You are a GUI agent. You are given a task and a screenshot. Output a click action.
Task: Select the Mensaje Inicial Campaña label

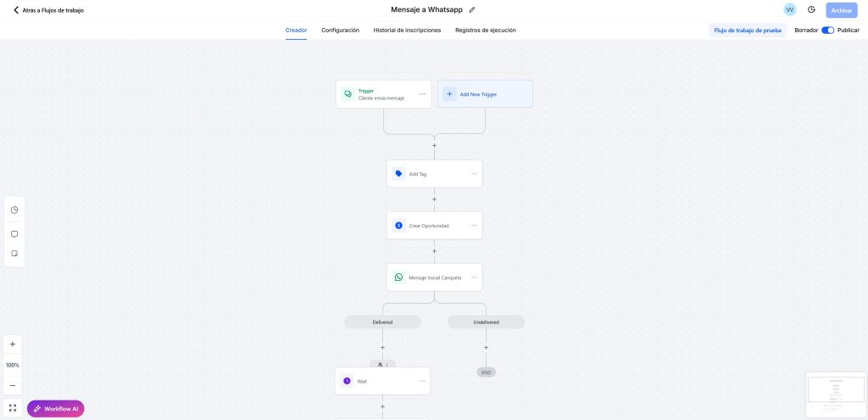coord(435,277)
